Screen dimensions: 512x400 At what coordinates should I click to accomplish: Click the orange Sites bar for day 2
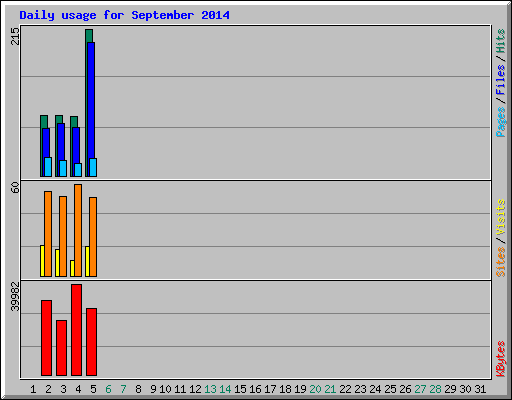pyautogui.click(x=48, y=234)
